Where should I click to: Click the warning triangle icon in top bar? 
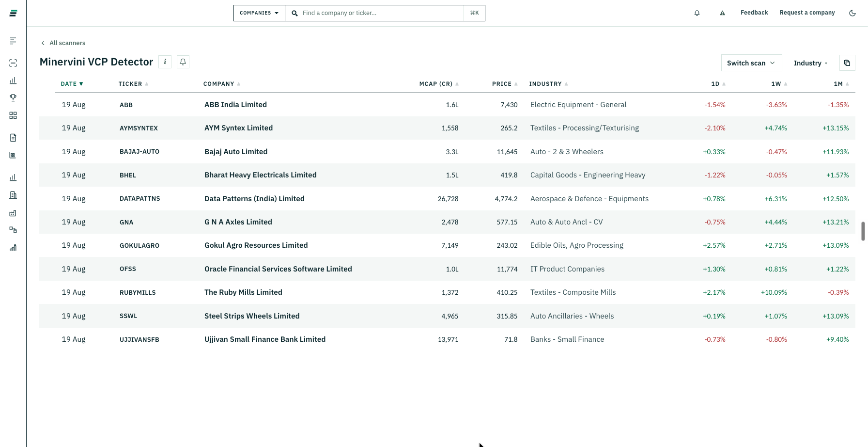[x=722, y=13]
